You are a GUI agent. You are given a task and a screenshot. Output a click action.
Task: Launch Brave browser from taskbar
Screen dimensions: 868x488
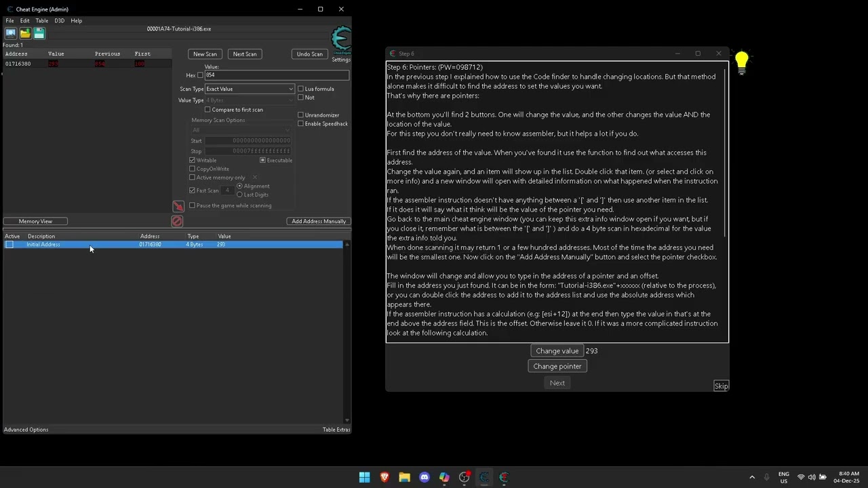tap(384, 477)
